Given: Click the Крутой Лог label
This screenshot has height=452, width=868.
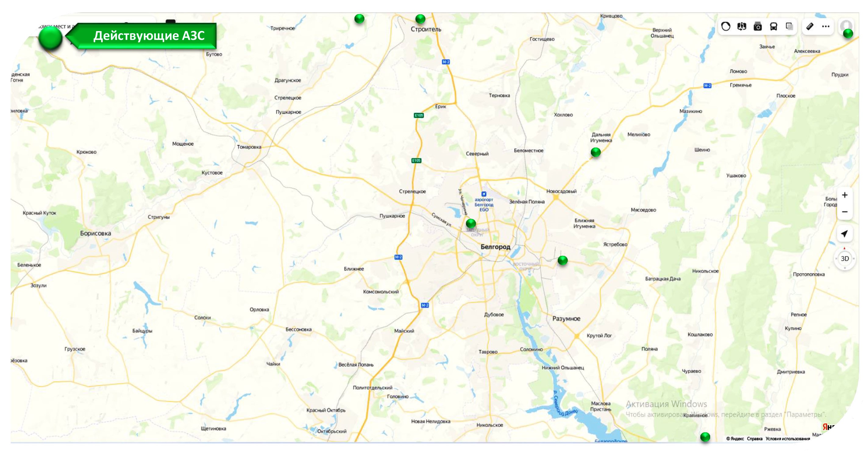Looking at the screenshot, I should tap(599, 335).
